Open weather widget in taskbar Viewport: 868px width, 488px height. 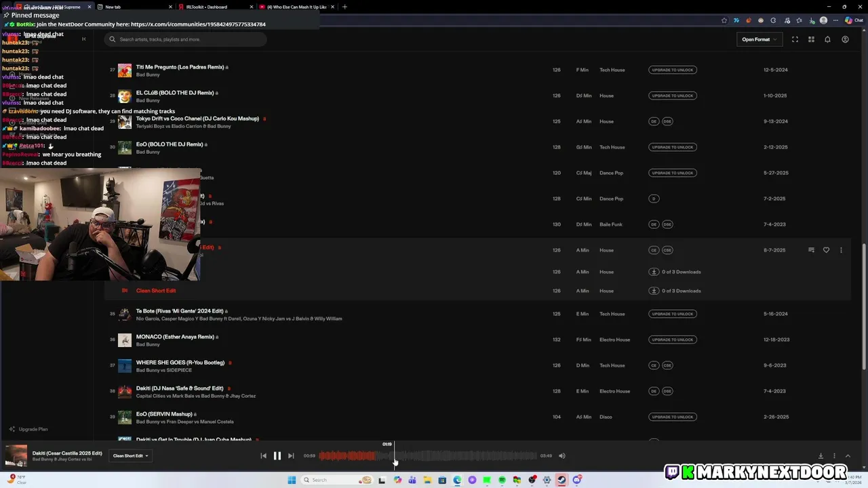17,479
